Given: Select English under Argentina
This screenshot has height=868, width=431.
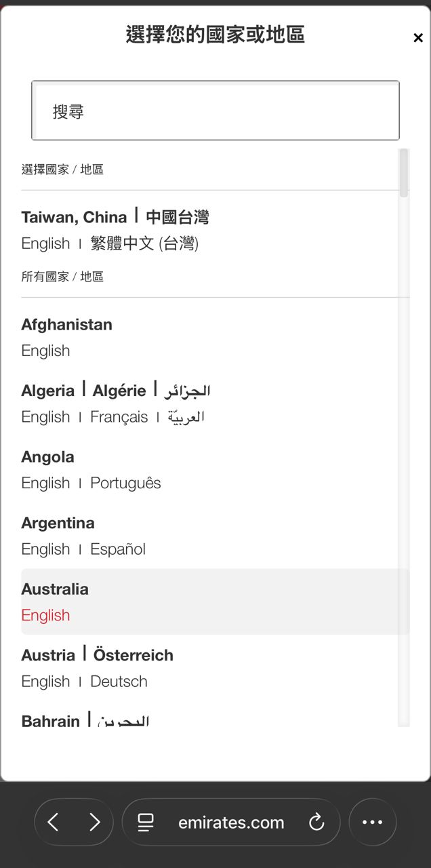Looking at the screenshot, I should (45, 549).
